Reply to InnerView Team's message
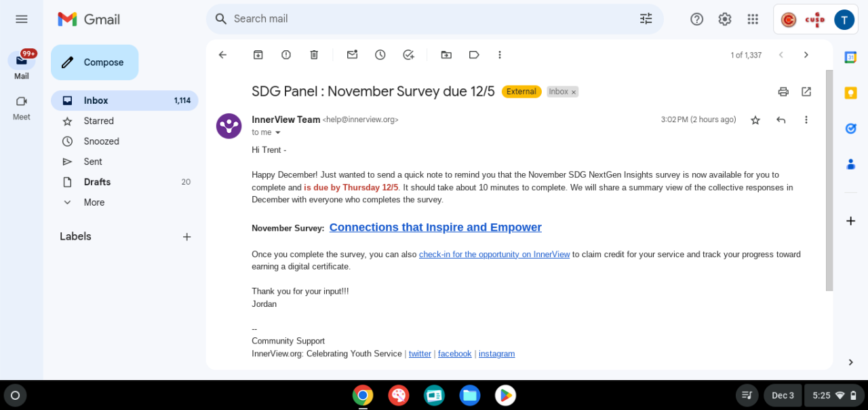 pos(781,120)
